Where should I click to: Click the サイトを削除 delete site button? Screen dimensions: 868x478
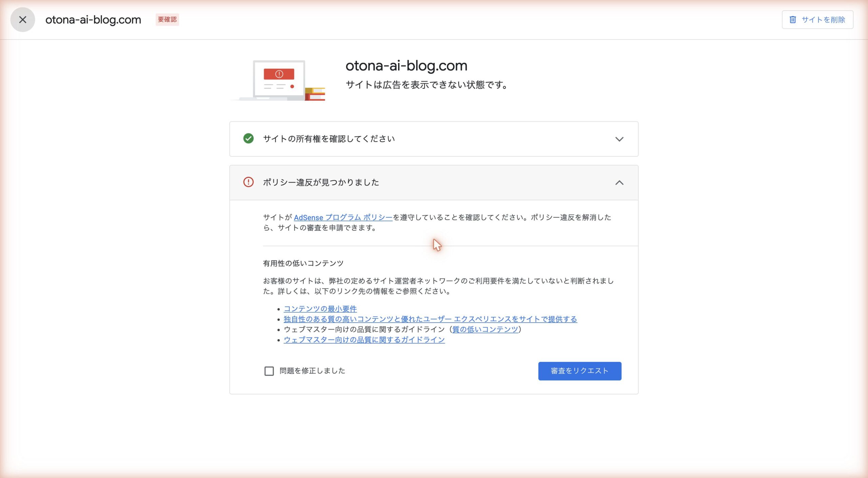tap(817, 20)
